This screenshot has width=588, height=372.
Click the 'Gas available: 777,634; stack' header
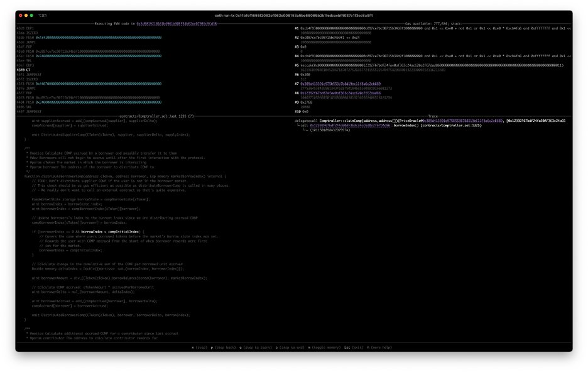[433, 24]
